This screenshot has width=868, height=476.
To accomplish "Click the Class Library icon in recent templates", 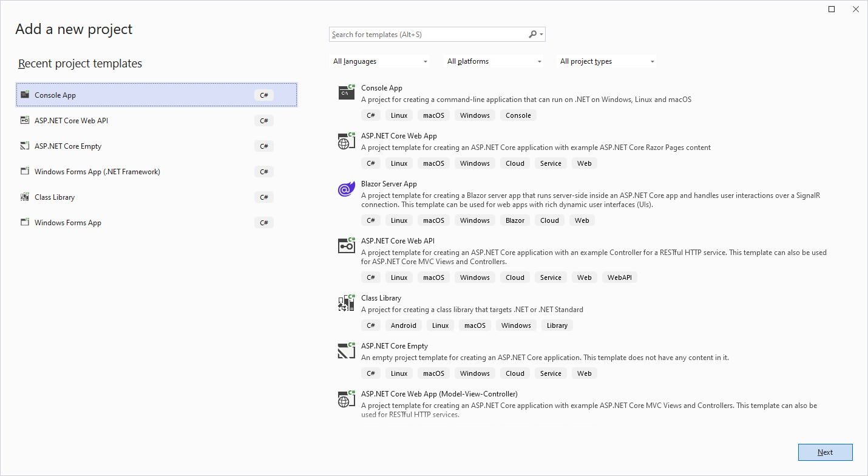I will [25, 197].
